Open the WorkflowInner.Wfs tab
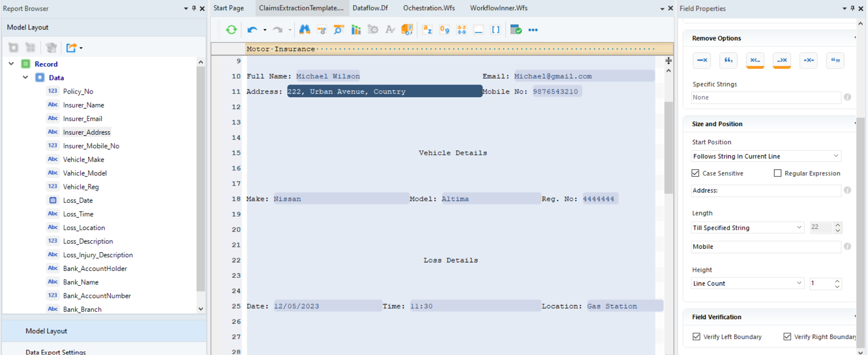 (498, 8)
